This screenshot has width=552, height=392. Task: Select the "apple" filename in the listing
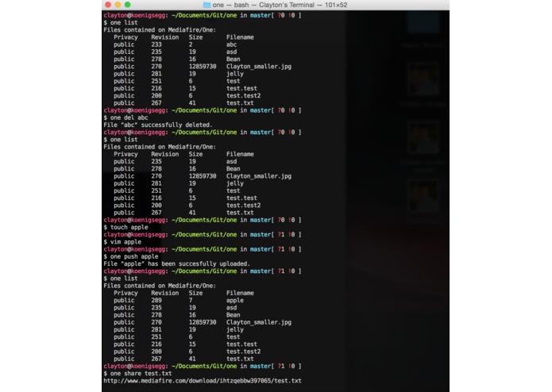pyautogui.click(x=235, y=301)
